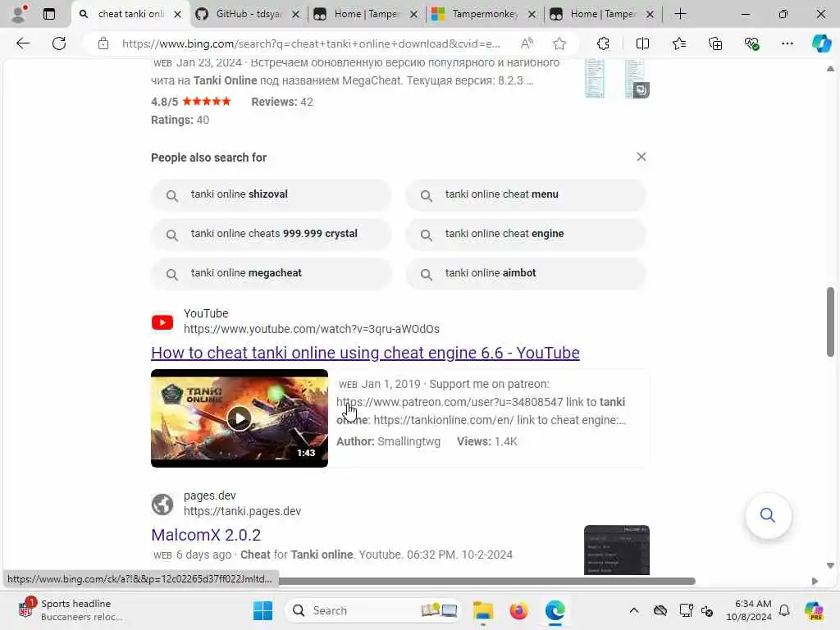This screenshot has height=630, width=840.
Task: Search tanki online aimbot
Action: coord(526,273)
